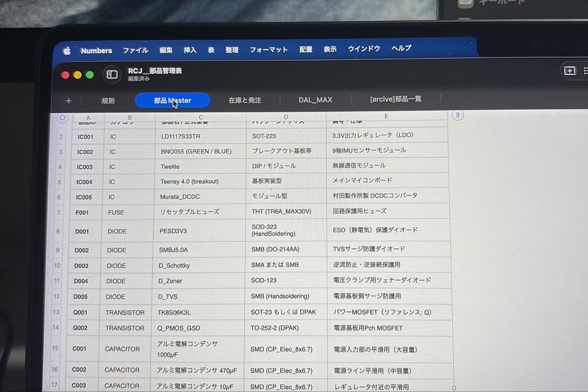The image size is (588, 392).
Task: Open the 整理 menu
Action: coord(232,50)
